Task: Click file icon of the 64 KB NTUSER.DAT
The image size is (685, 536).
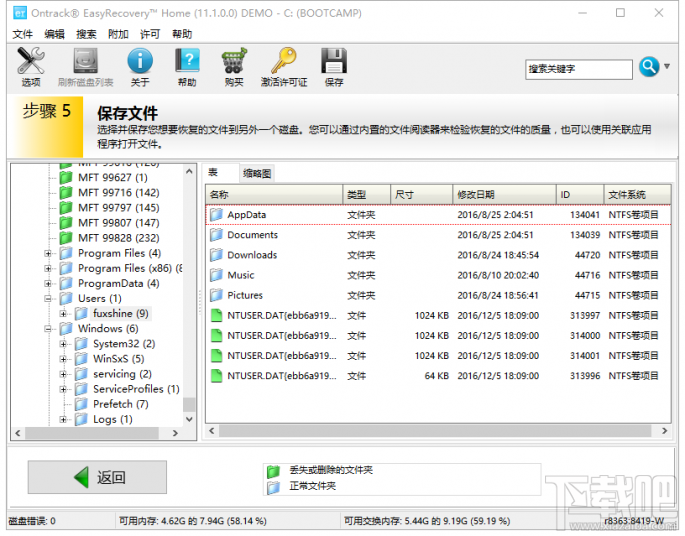Action: pyautogui.click(x=216, y=376)
